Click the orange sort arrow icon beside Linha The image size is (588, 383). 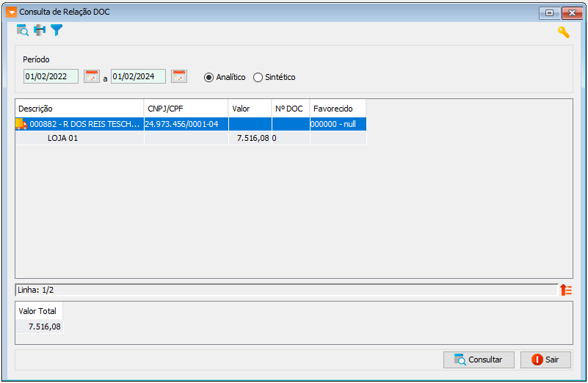pyautogui.click(x=566, y=290)
